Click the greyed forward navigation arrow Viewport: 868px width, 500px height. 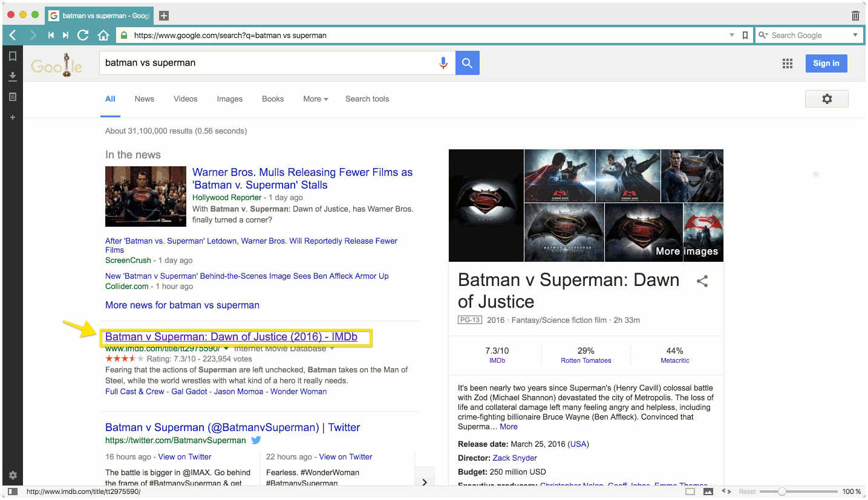pos(33,35)
